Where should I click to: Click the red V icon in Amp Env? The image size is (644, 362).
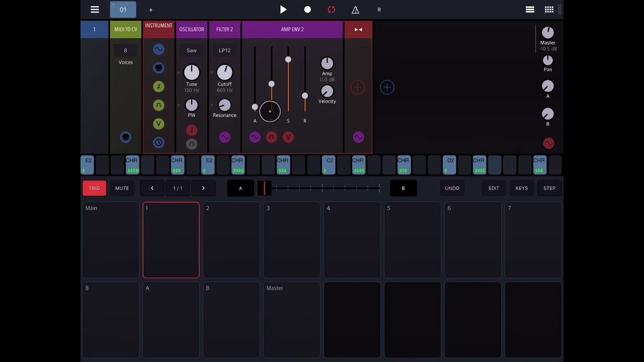point(288,137)
